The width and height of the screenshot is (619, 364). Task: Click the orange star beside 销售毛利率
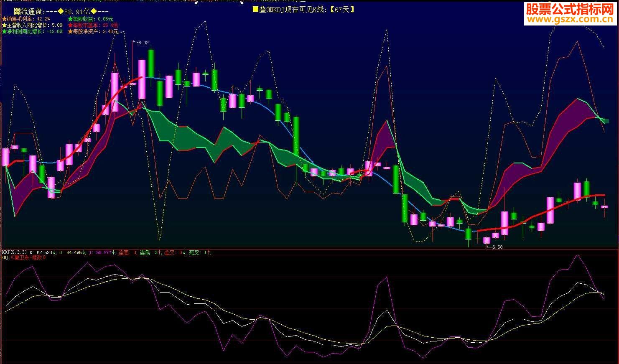(5, 19)
